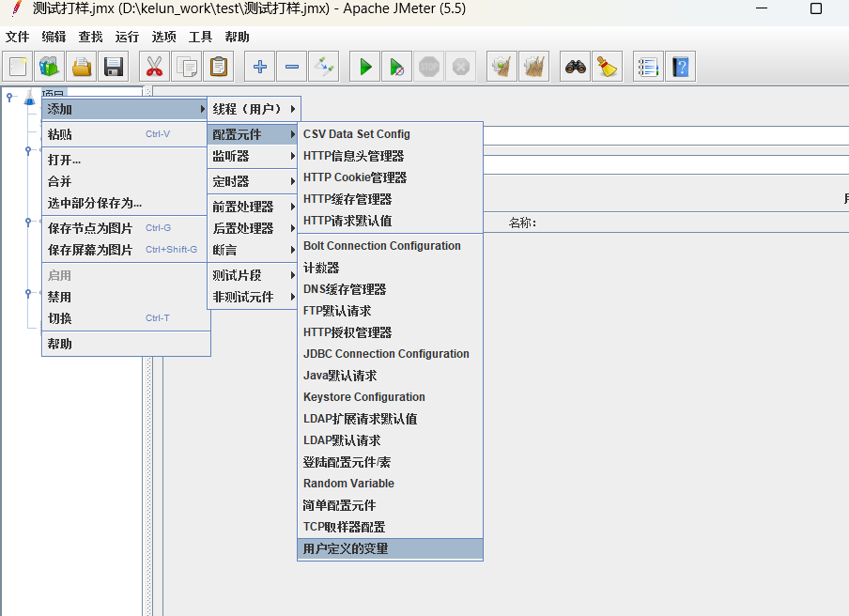Choose 保存屏幕为图片 menu entry
Image resolution: width=849 pixels, height=616 pixels.
tap(126, 250)
